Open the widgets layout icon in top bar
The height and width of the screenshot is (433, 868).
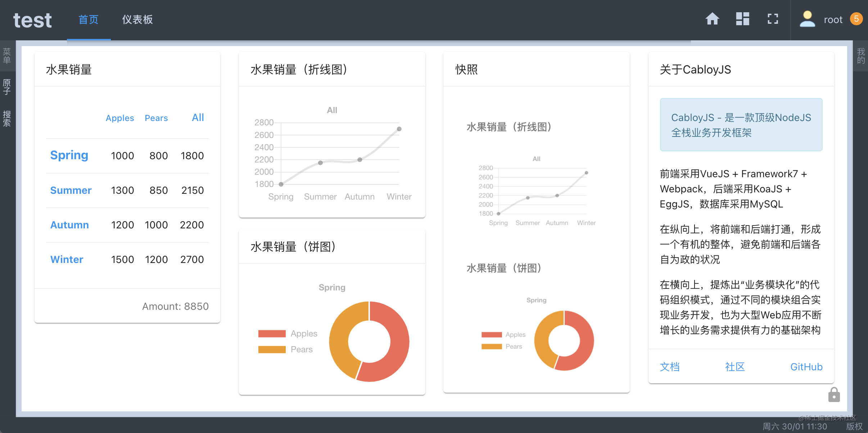tap(742, 19)
